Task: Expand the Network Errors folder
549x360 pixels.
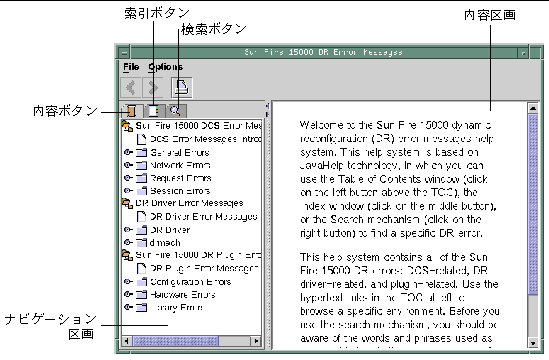Action: [128, 165]
